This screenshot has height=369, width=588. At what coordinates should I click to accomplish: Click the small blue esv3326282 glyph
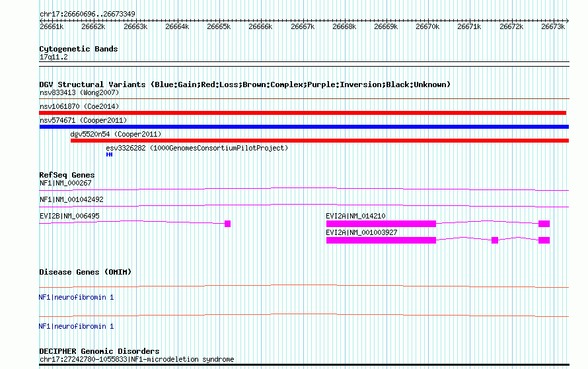click(109, 154)
